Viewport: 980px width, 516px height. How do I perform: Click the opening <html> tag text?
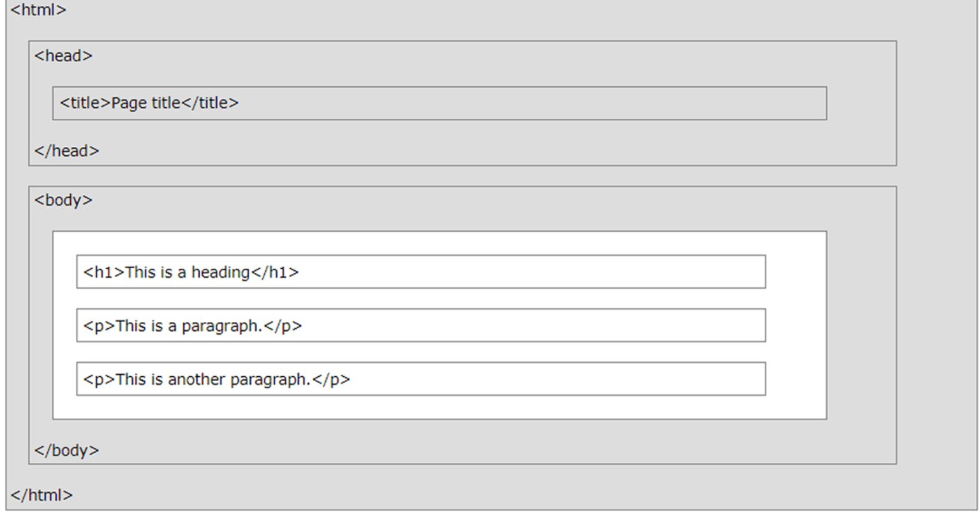pyautogui.click(x=38, y=10)
